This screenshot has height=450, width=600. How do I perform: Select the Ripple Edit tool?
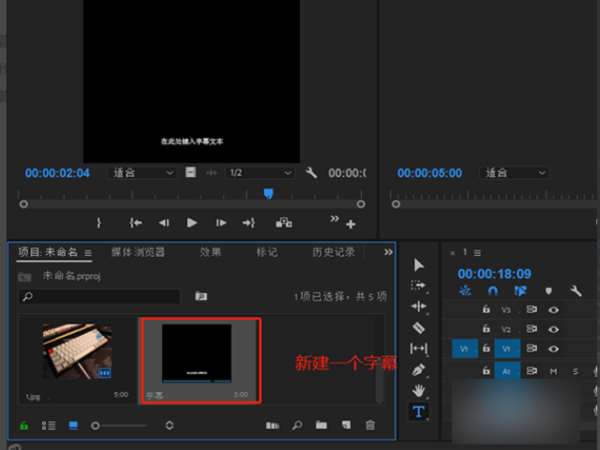tap(418, 306)
